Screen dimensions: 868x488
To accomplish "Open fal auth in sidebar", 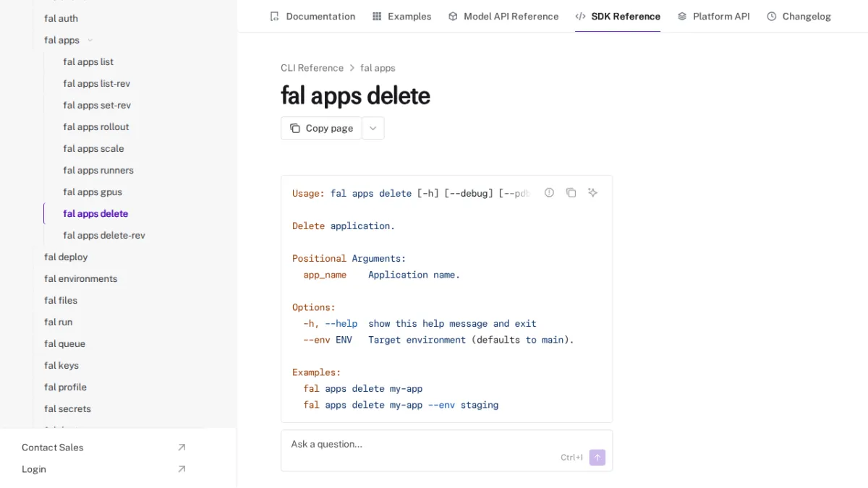I will [61, 19].
